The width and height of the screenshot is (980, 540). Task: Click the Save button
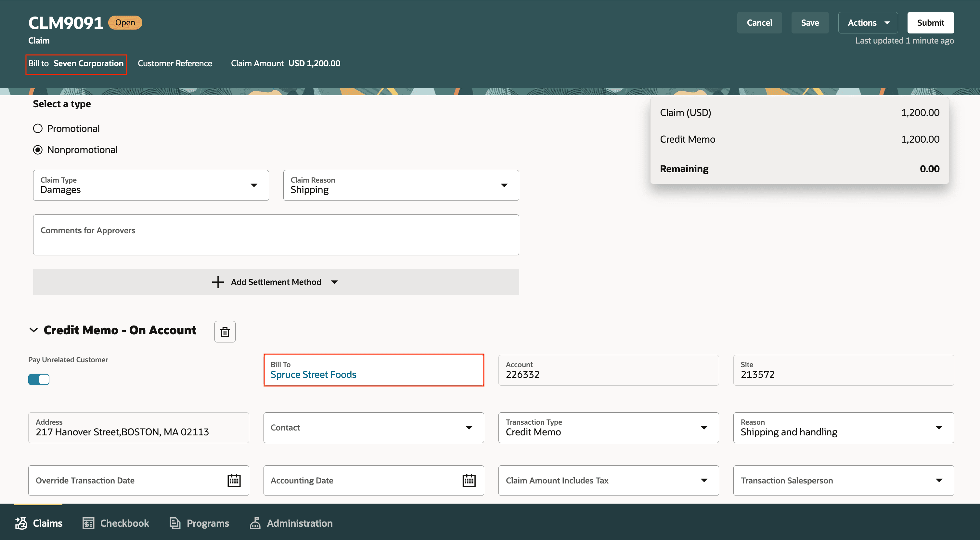click(809, 23)
